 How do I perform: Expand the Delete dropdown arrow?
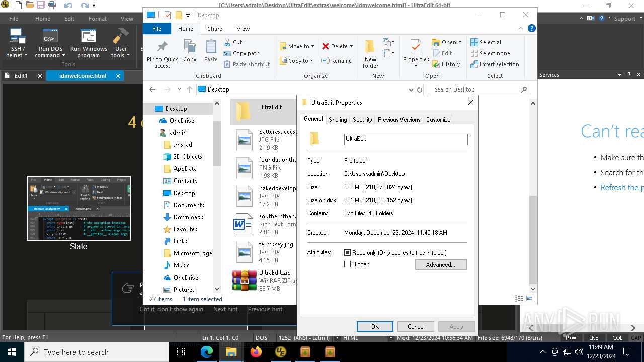pyautogui.click(x=351, y=46)
